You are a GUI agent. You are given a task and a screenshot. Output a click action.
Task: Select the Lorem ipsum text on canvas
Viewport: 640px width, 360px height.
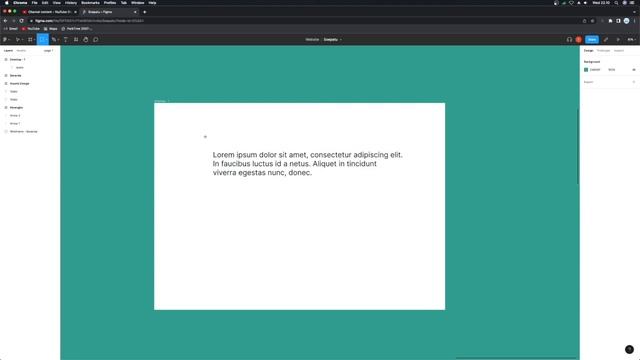point(307,164)
